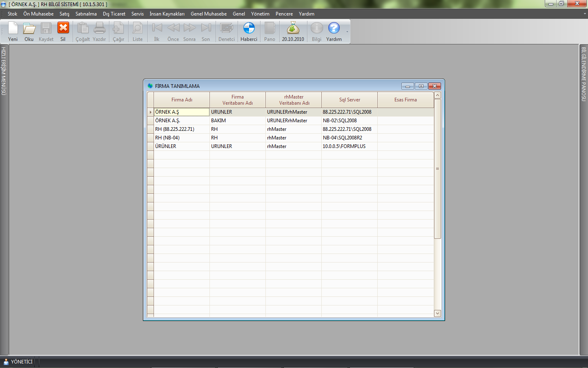588x368 pixels.
Task: Open the Denetci toolbar icon
Action: point(226,31)
